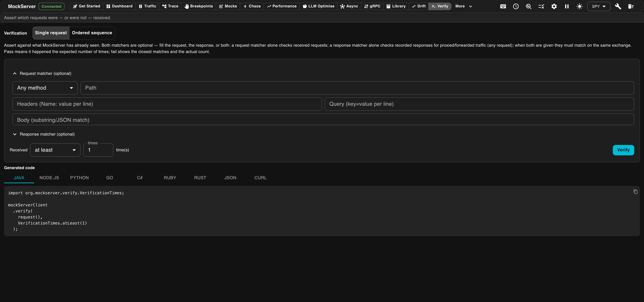Open the gRPC page
Image resolution: width=644 pixels, height=302 pixels.
(372, 6)
